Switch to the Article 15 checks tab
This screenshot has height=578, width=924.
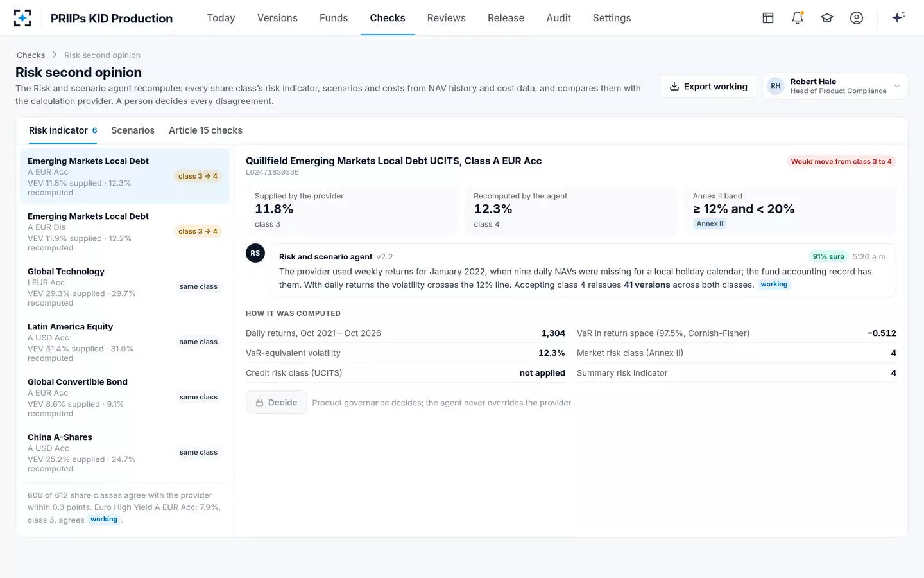(x=205, y=130)
